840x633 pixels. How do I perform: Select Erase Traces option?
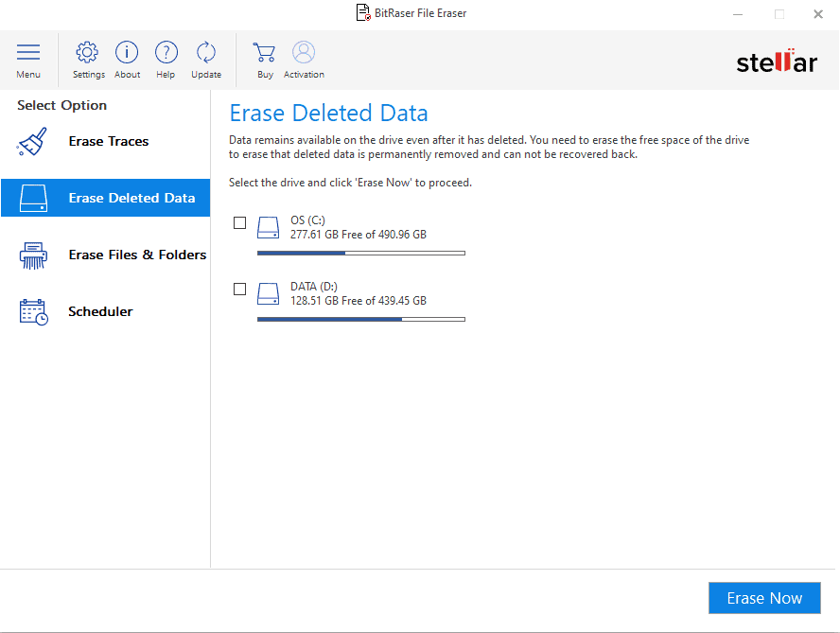[106, 142]
